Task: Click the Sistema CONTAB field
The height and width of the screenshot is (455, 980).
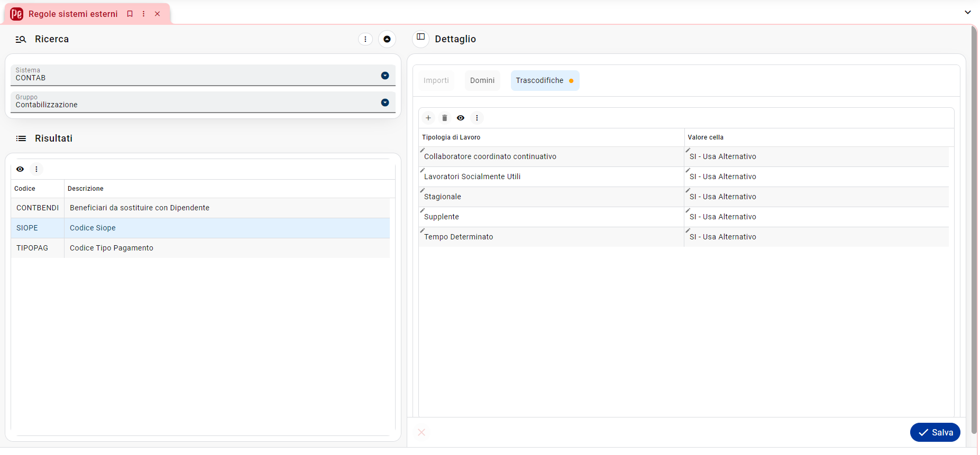Action: point(203,75)
